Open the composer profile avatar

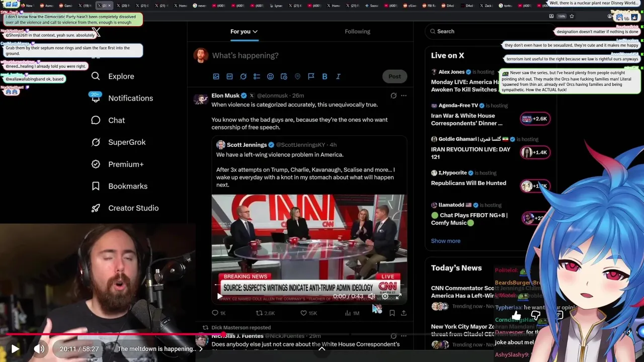pos(201,55)
